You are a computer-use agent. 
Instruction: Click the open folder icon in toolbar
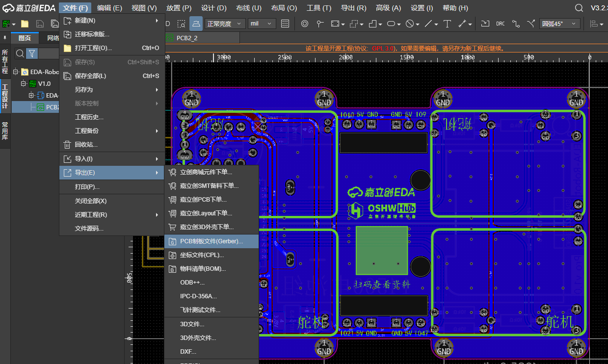[x=25, y=24]
